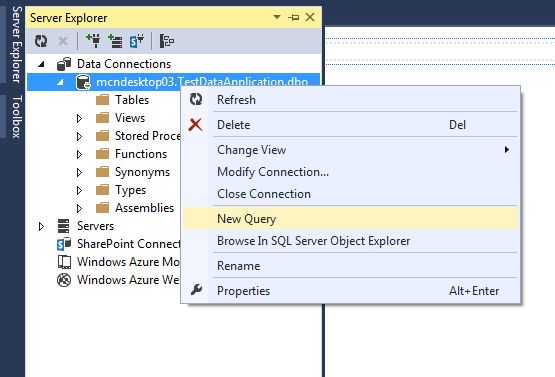The width and height of the screenshot is (555, 377).
Task: Select the Data Connections label
Action: pyautogui.click(x=124, y=64)
